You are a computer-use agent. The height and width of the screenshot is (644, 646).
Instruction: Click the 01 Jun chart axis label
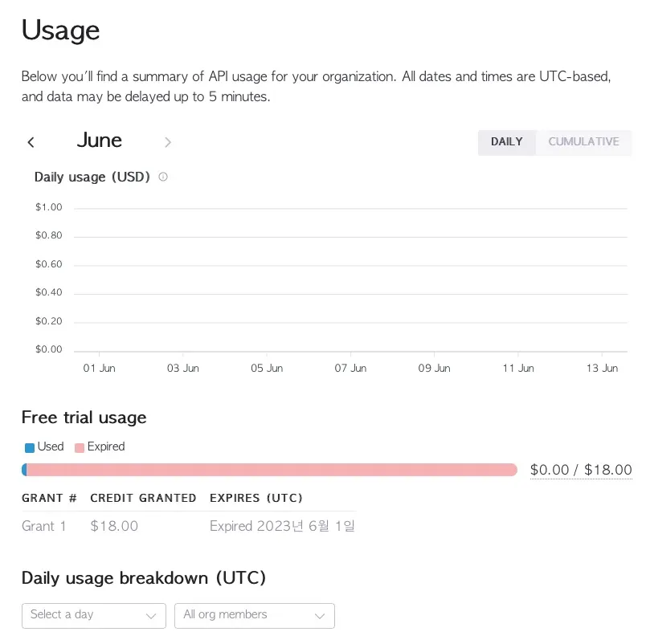click(100, 368)
